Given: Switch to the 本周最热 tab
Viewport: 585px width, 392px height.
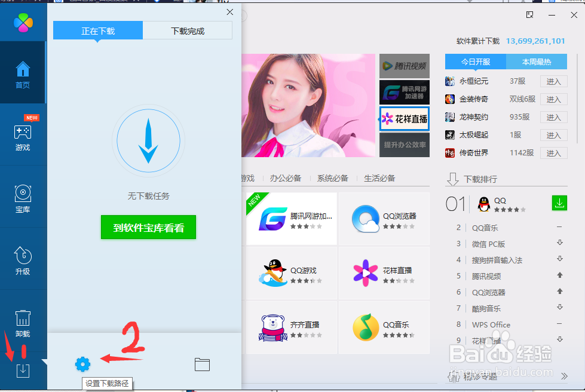Looking at the screenshot, I should 537,62.
